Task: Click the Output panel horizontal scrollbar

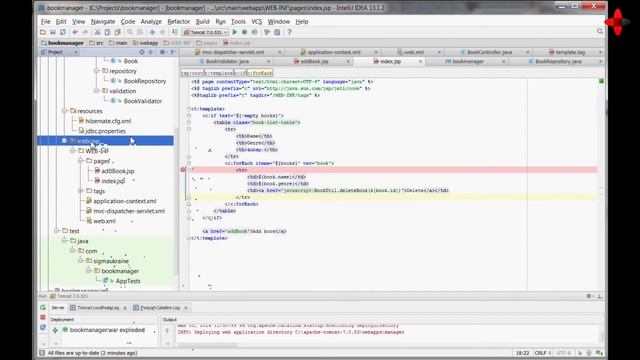Action: click(x=207, y=344)
